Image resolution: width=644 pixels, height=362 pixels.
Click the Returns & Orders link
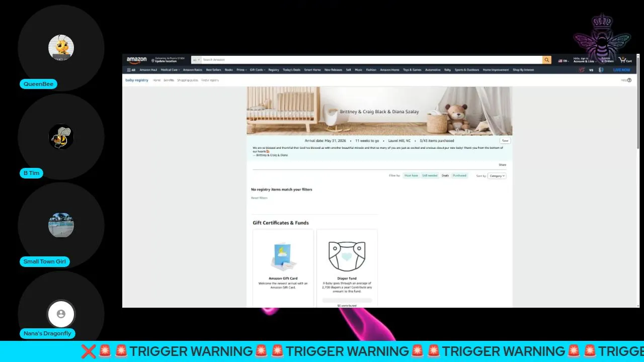607,60
